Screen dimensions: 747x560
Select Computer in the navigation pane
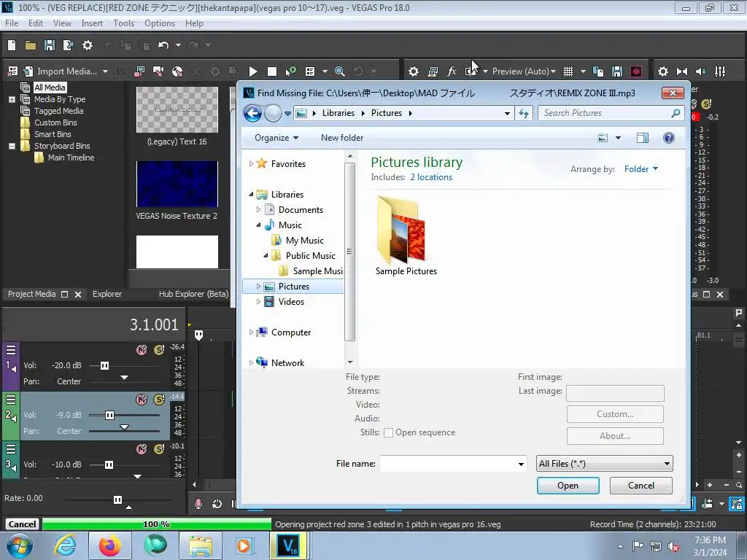tap(290, 332)
